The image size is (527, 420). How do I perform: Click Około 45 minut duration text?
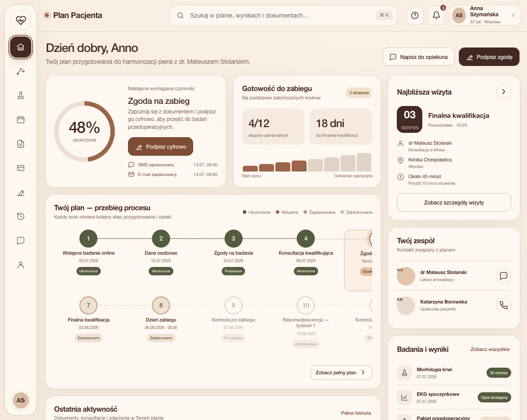coord(425,176)
